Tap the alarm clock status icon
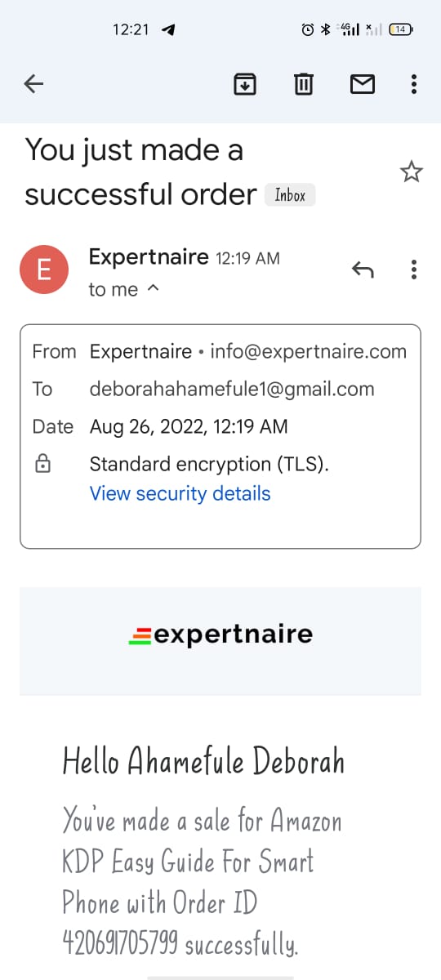Viewport: 441px width, 980px height. (x=308, y=29)
